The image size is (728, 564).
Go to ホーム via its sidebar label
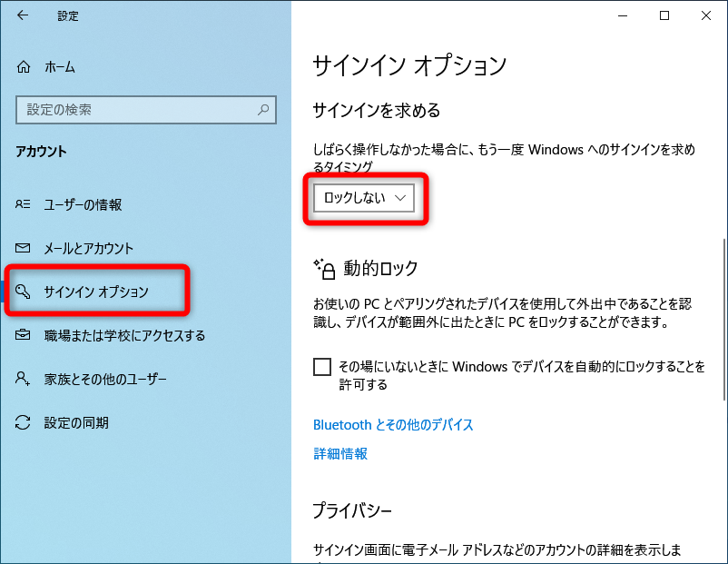[x=60, y=66]
